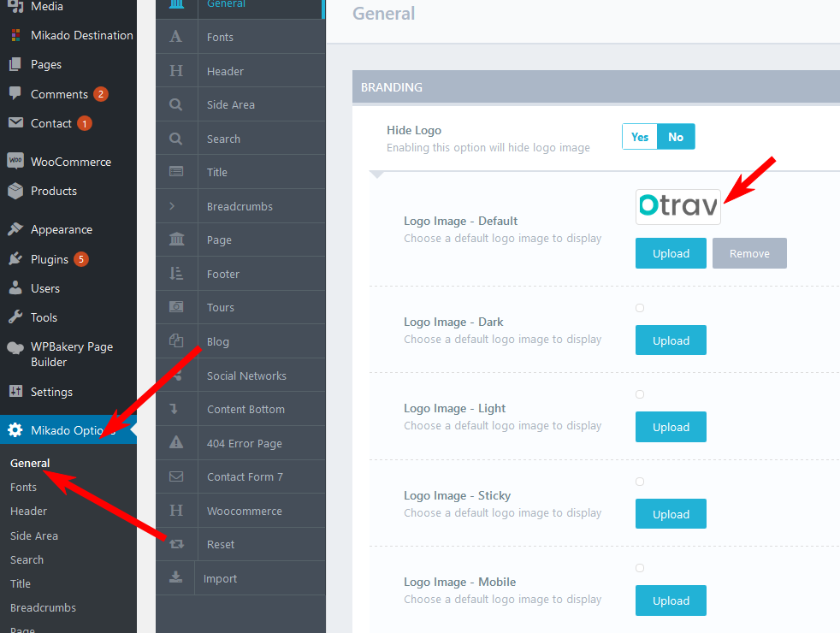Click the Contact Form 7 envelope icon
This screenshot has width=840, height=633.
176,476
